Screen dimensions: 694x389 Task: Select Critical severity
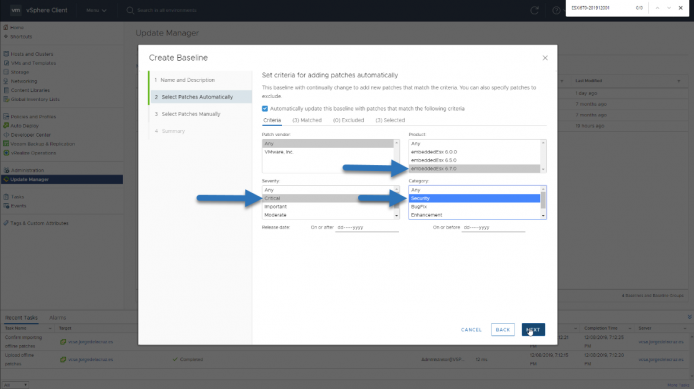point(328,198)
